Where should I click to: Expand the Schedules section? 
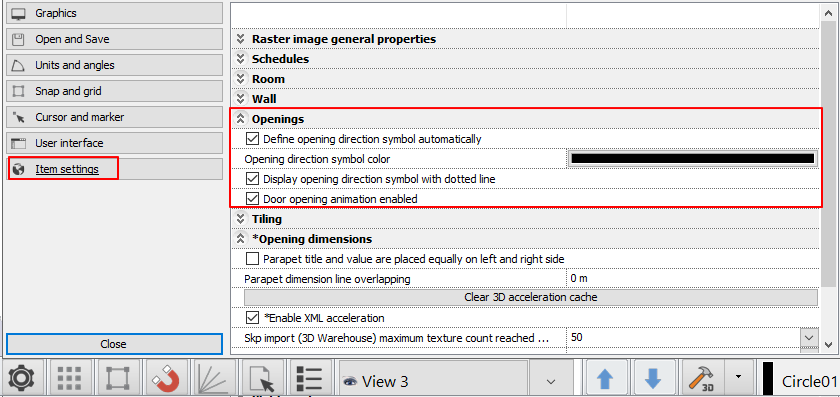[x=241, y=59]
